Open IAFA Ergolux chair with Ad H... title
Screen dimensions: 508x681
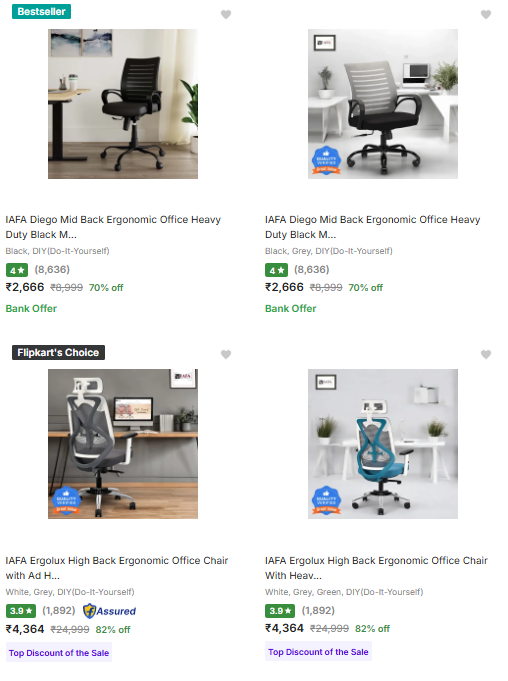point(116,568)
